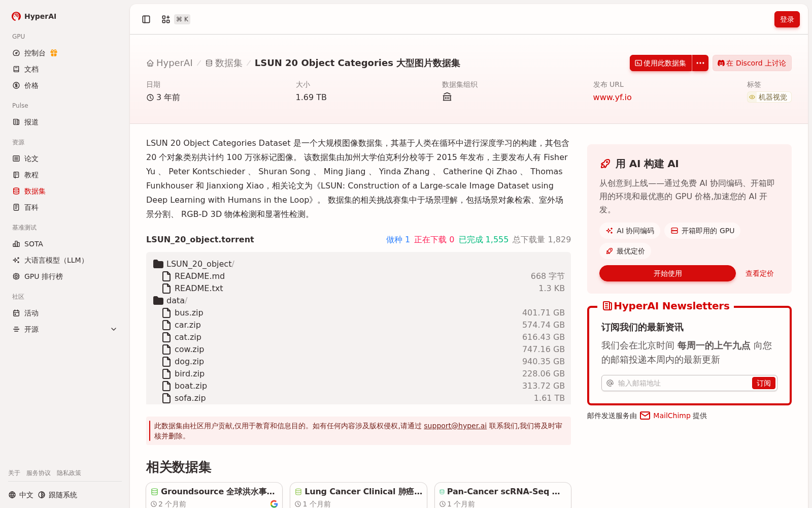Toggle the sidebar panel icon
Image resolution: width=812 pixels, height=508 pixels.
coord(146,19)
